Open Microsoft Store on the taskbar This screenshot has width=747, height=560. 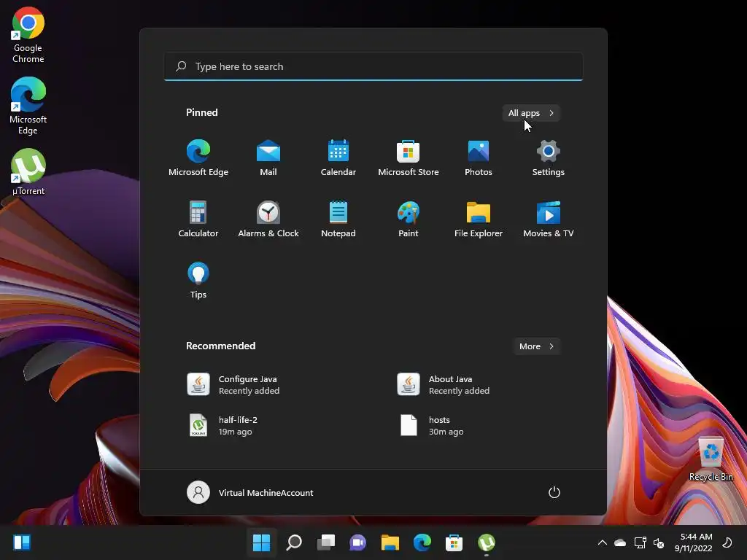[x=454, y=542]
